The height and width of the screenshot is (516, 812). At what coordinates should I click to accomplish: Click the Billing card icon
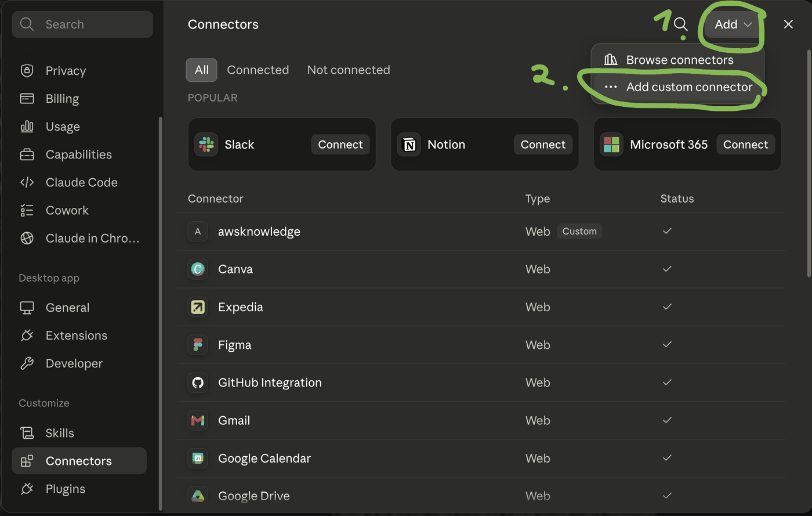click(27, 99)
